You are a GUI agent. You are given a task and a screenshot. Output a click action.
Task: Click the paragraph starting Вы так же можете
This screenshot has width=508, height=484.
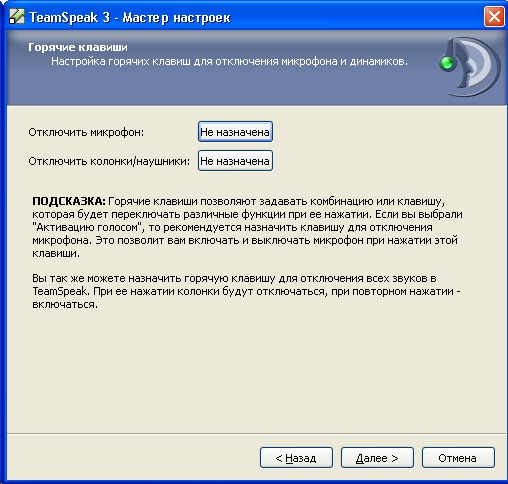click(246, 291)
